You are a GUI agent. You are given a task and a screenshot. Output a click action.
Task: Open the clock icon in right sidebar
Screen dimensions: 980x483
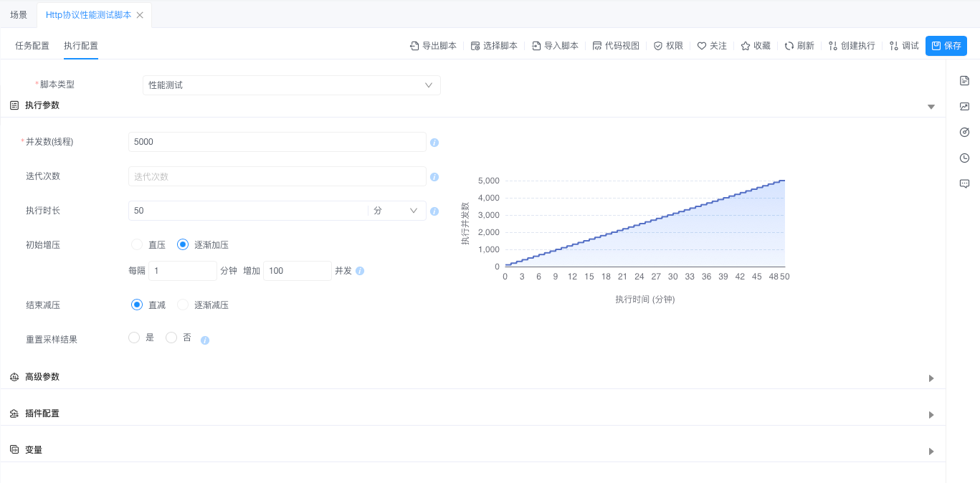964,158
